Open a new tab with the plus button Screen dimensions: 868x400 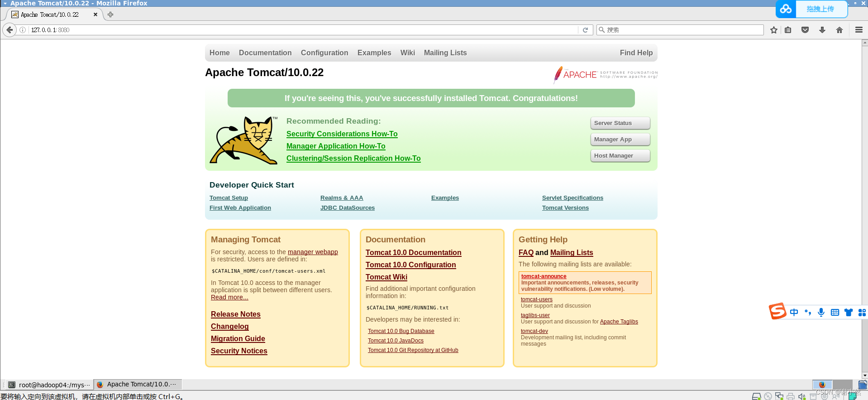110,14
